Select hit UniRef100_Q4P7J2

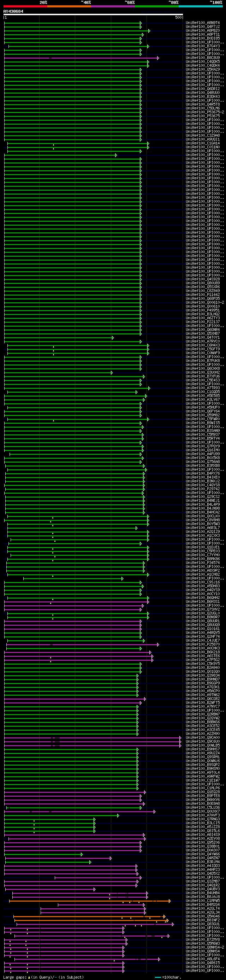coord(203,26)
